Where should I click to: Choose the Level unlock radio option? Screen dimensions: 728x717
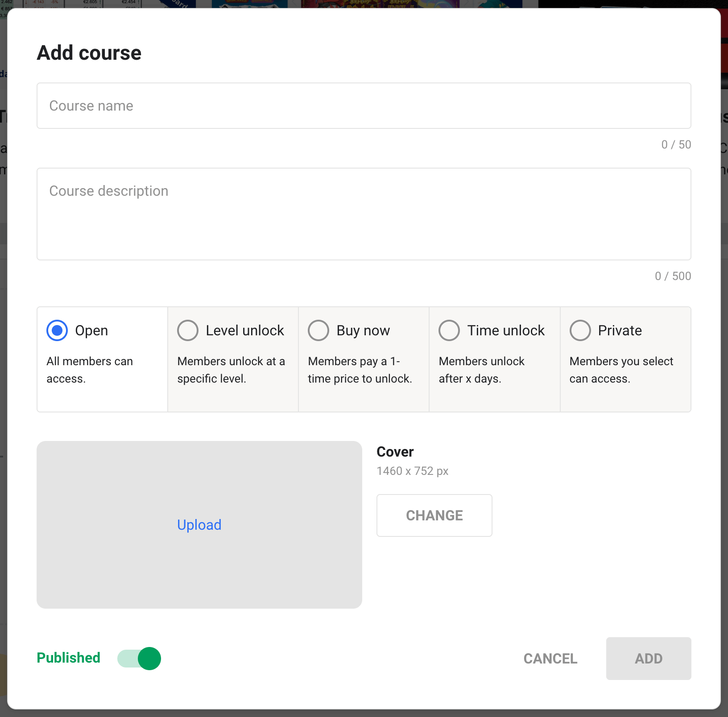pyautogui.click(x=188, y=330)
